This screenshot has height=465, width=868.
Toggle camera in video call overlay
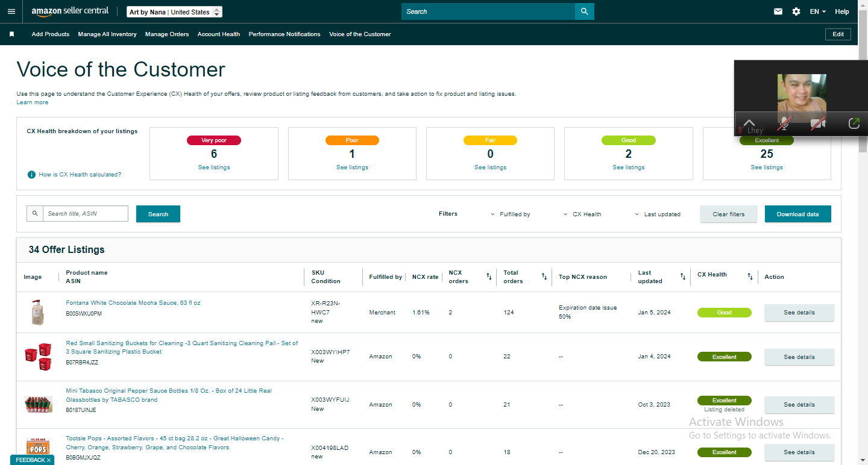[x=818, y=124]
